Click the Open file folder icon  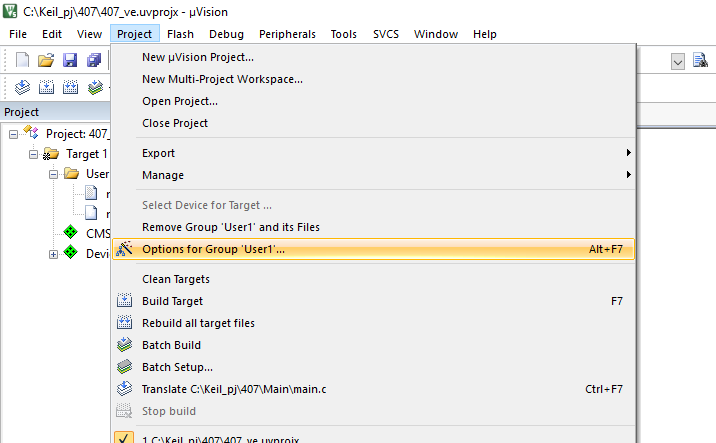[x=46, y=60]
